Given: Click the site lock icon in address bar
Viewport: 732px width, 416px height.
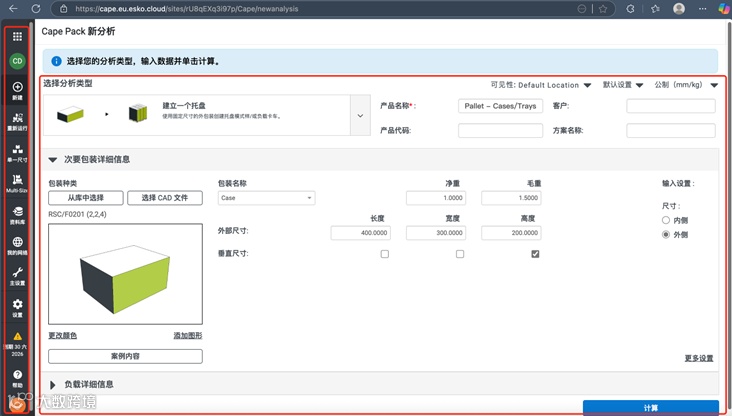Looking at the screenshot, I should (x=64, y=8).
